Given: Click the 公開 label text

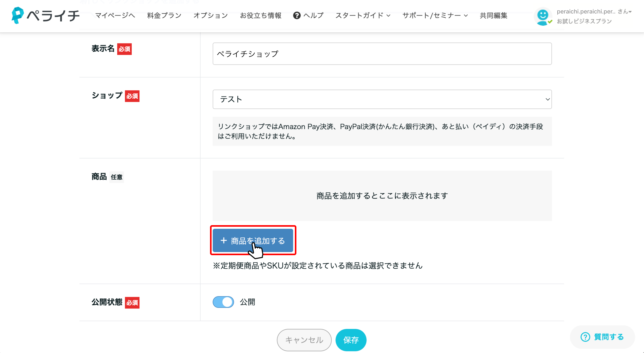Looking at the screenshot, I should pyautogui.click(x=248, y=302).
